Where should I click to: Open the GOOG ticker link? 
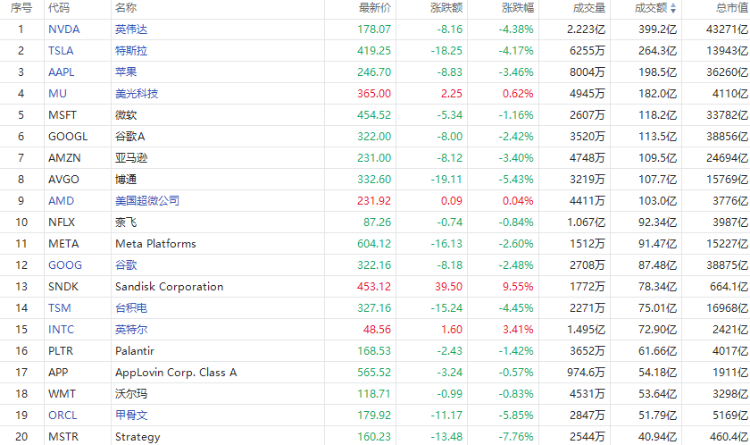(x=65, y=265)
